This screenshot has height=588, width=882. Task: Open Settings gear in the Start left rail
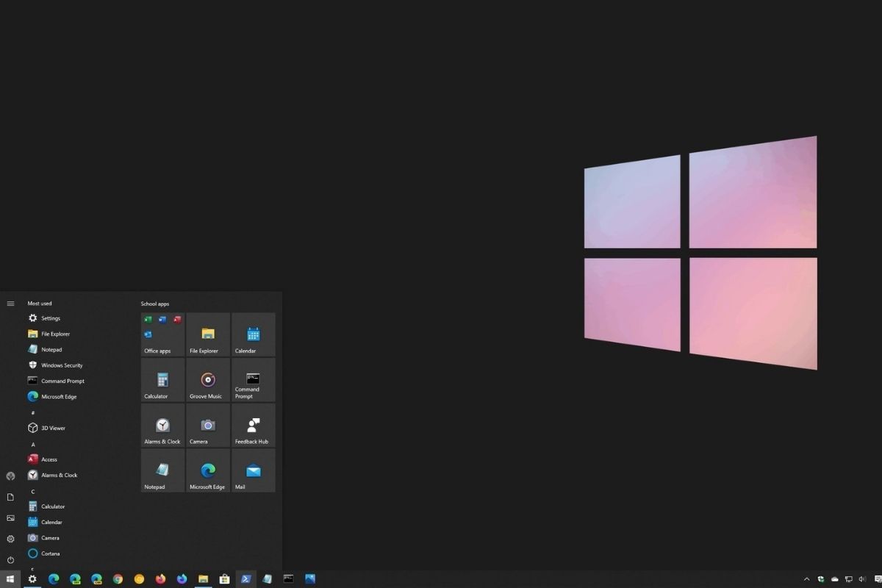click(10, 539)
